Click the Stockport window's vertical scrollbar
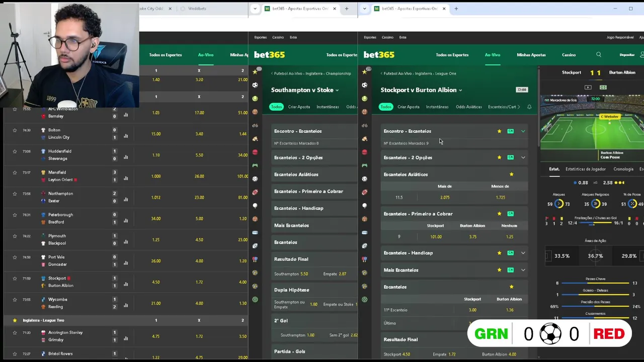 tap(538, 108)
